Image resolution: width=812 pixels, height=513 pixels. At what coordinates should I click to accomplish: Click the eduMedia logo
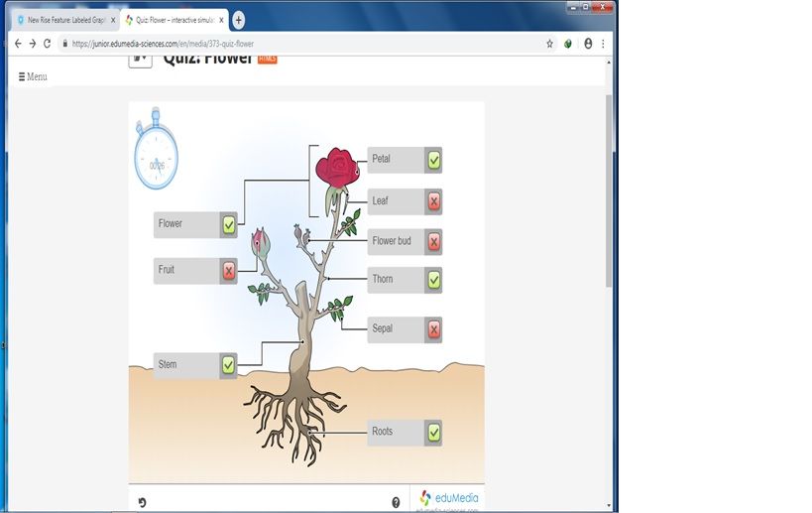(448, 498)
